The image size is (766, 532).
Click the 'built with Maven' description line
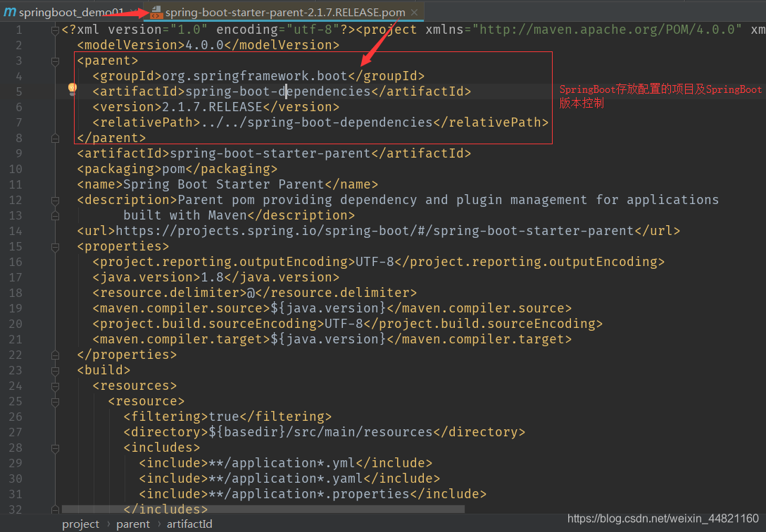(239, 215)
